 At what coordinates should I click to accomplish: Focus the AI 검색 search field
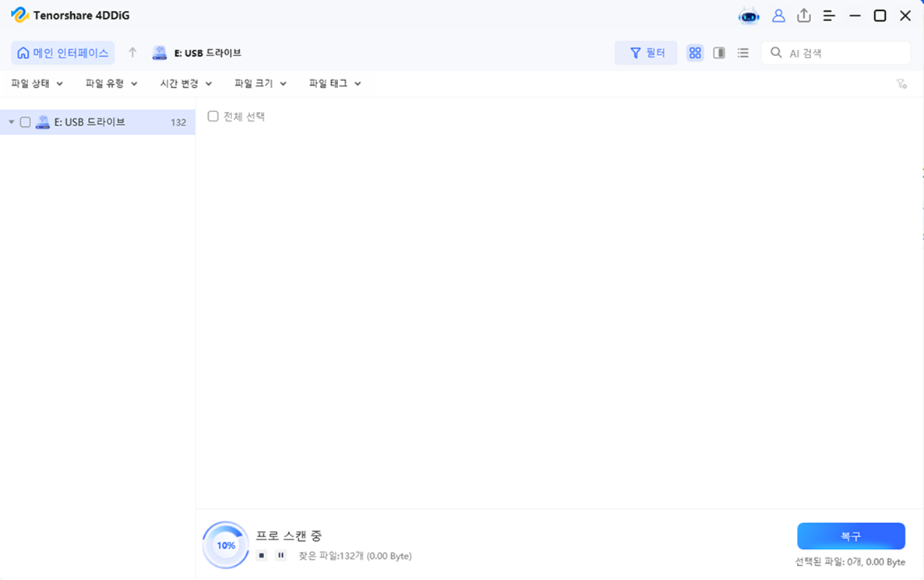point(836,53)
